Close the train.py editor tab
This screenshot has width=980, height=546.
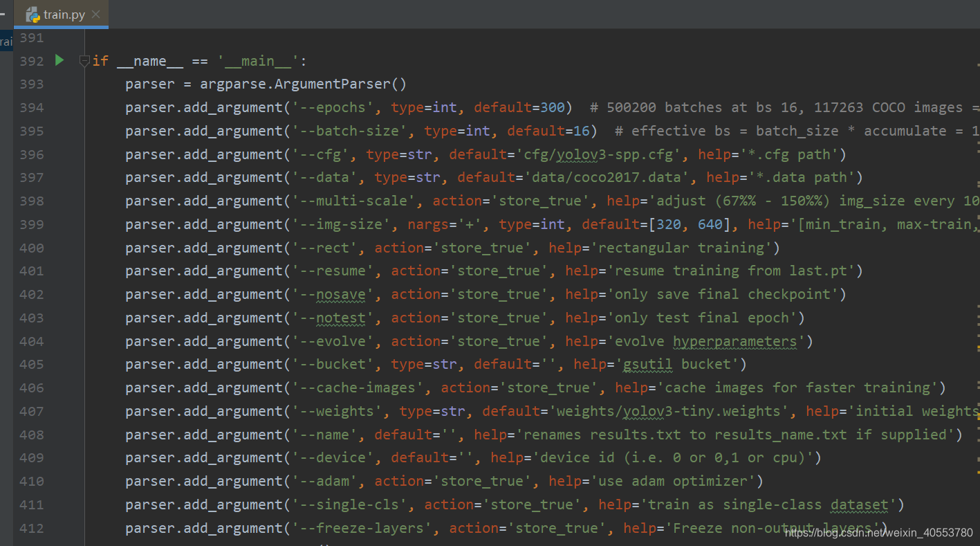click(95, 14)
